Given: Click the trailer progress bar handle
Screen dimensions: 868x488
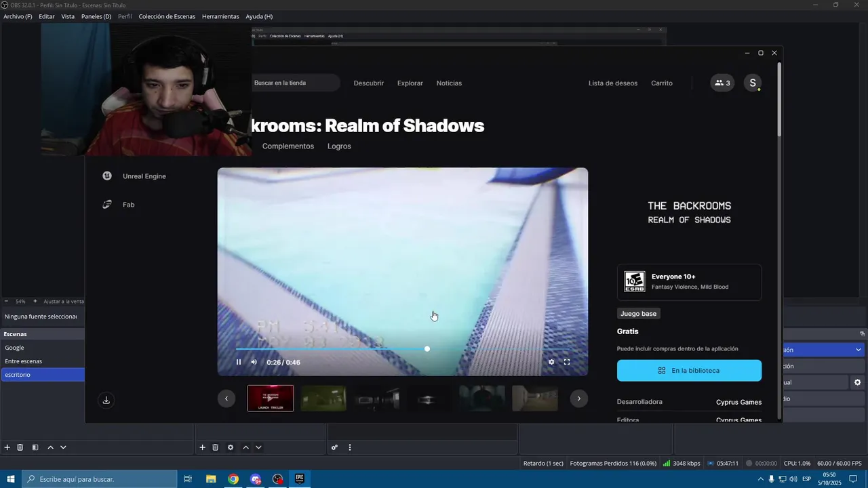Looking at the screenshot, I should (427, 349).
